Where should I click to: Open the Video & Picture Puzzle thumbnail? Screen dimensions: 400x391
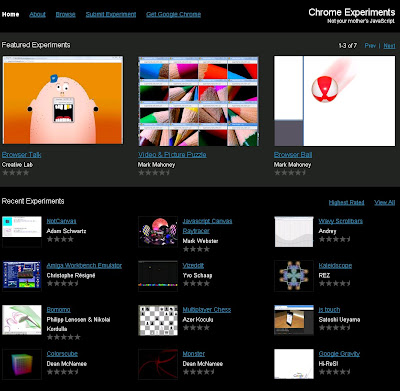point(198,101)
